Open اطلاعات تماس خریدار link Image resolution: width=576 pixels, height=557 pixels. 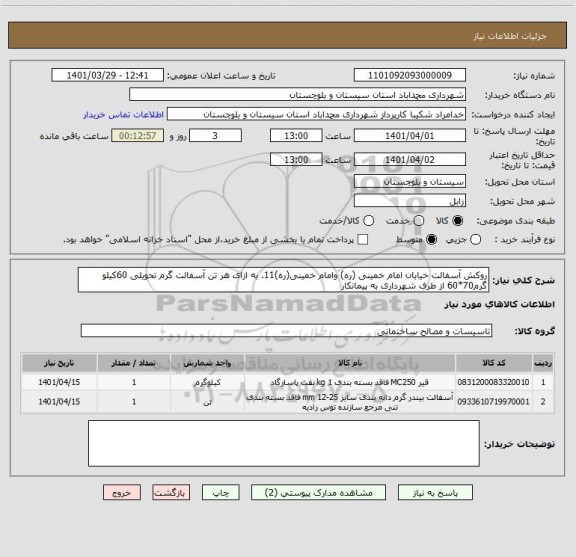click(123, 115)
